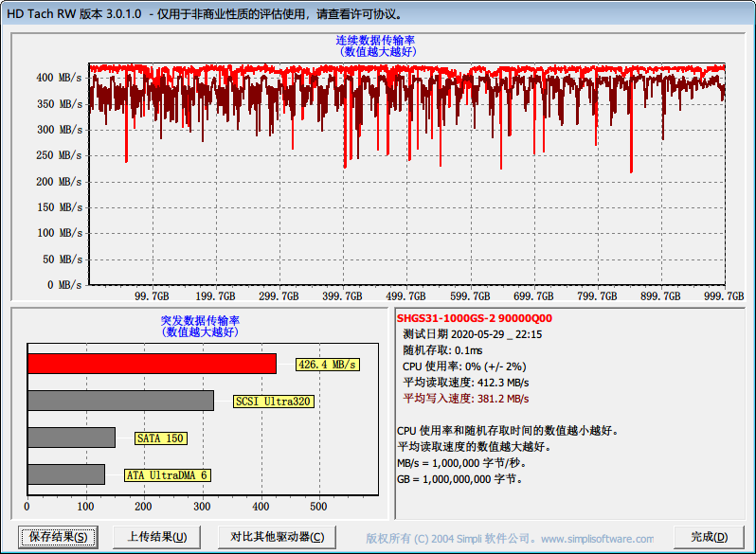Open 对比其他驱动器(C) comparison
Screen dimensions: 756x554
(x=277, y=537)
